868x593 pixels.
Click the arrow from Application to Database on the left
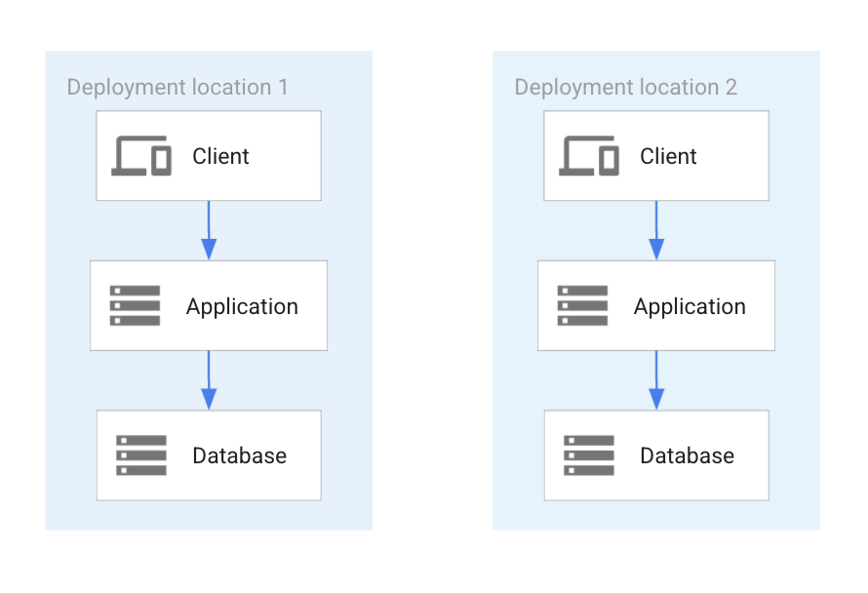(209, 379)
